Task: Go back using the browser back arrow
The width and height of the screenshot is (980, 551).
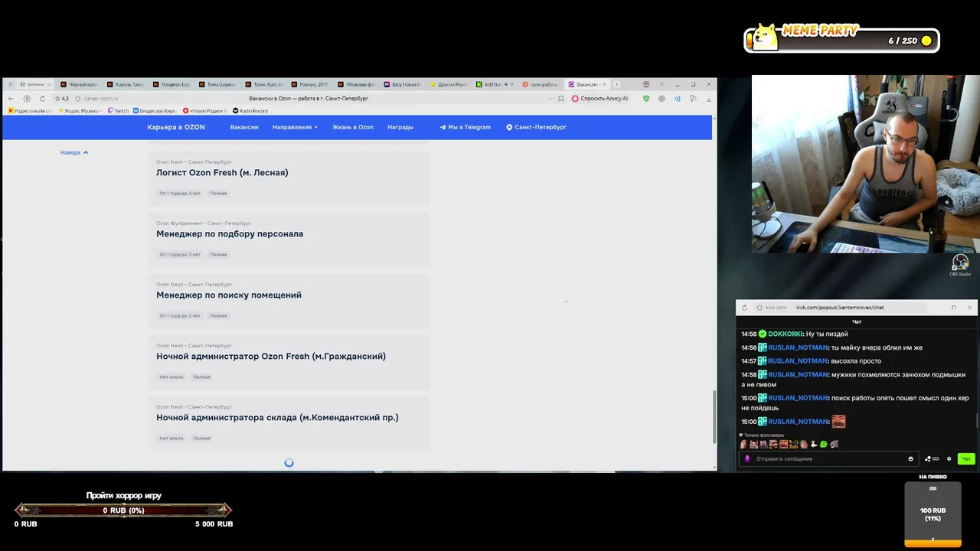Action: (11, 99)
